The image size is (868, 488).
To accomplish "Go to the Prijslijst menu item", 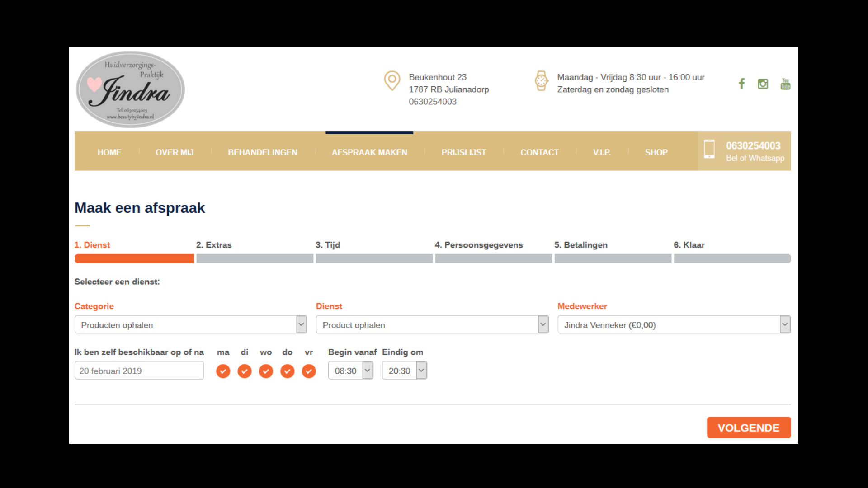I will [464, 152].
